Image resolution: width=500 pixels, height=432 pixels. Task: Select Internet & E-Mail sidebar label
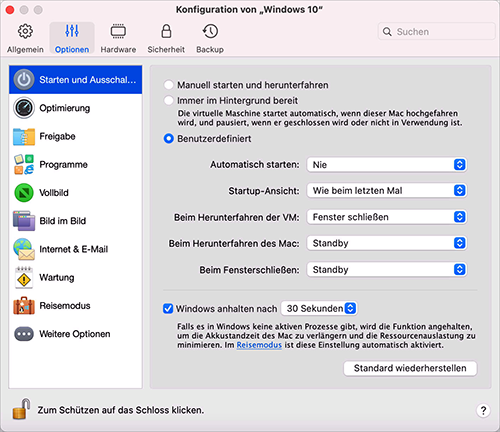click(74, 249)
